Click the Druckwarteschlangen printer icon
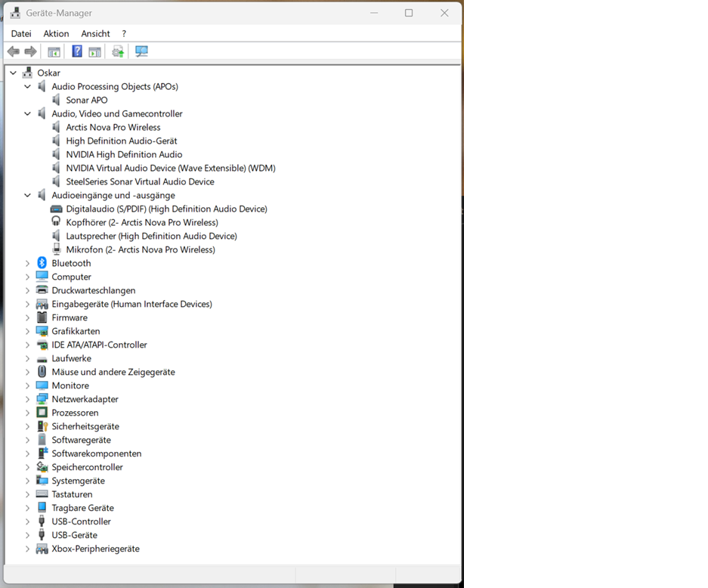 click(42, 290)
